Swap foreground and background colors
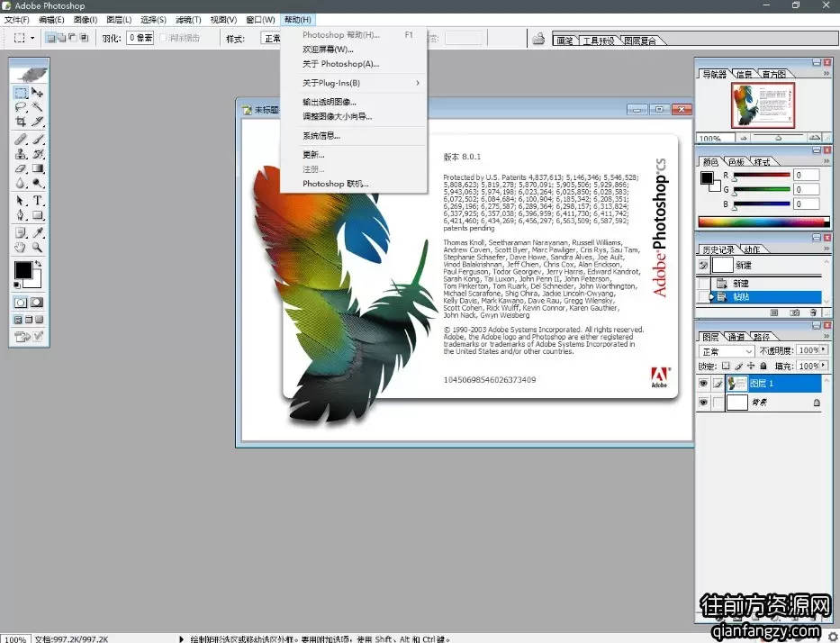The height and width of the screenshot is (643, 840). coord(38,264)
